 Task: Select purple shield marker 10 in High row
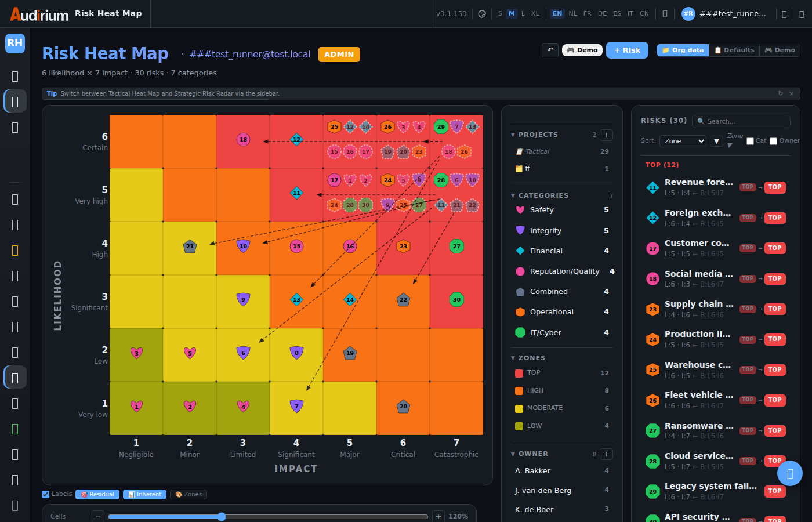click(243, 246)
